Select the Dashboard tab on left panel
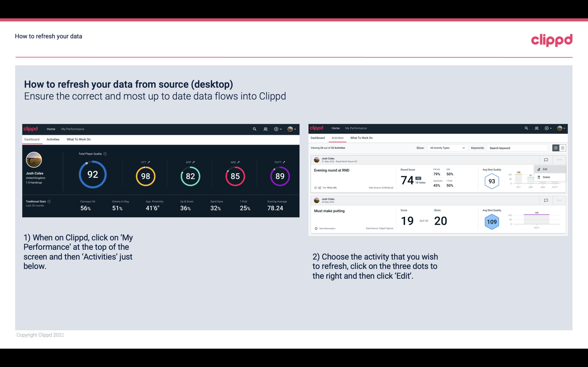The width and height of the screenshot is (588, 367). 32,139
